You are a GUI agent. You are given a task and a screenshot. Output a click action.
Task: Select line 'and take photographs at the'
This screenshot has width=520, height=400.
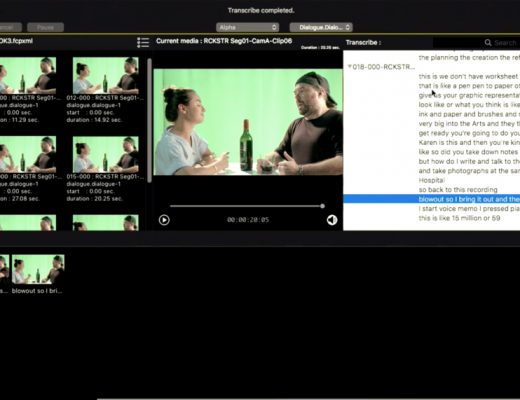click(469, 171)
